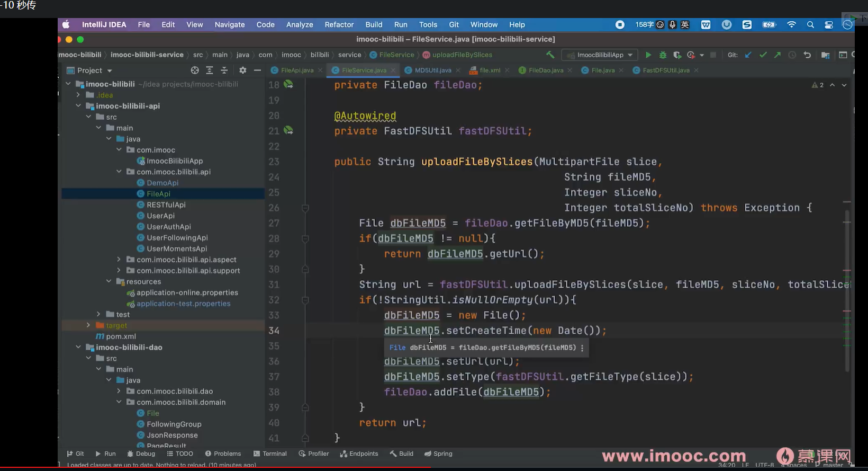Expand the .idea folder in the tree
868x471 pixels.
coord(78,95)
